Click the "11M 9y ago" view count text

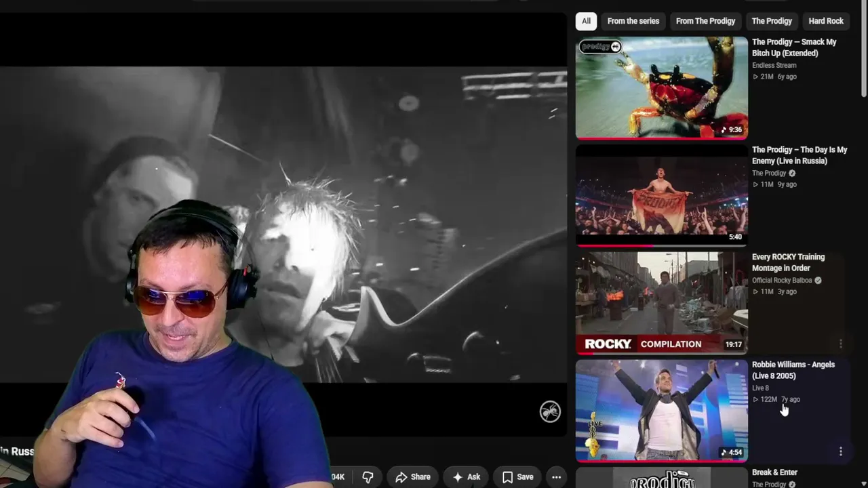pyautogui.click(x=774, y=184)
